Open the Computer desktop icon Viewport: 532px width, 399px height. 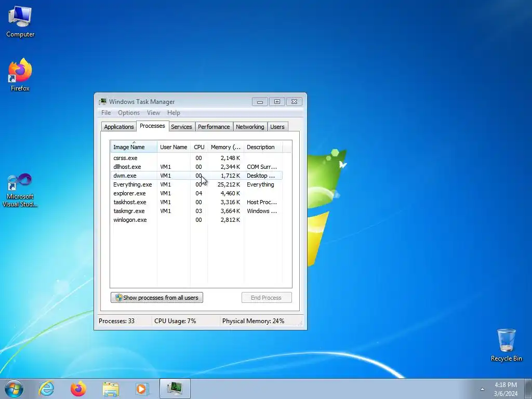20,21
